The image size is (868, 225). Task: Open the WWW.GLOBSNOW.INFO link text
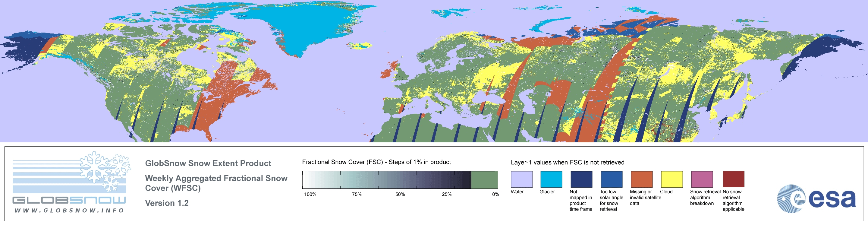pyautogui.click(x=69, y=210)
